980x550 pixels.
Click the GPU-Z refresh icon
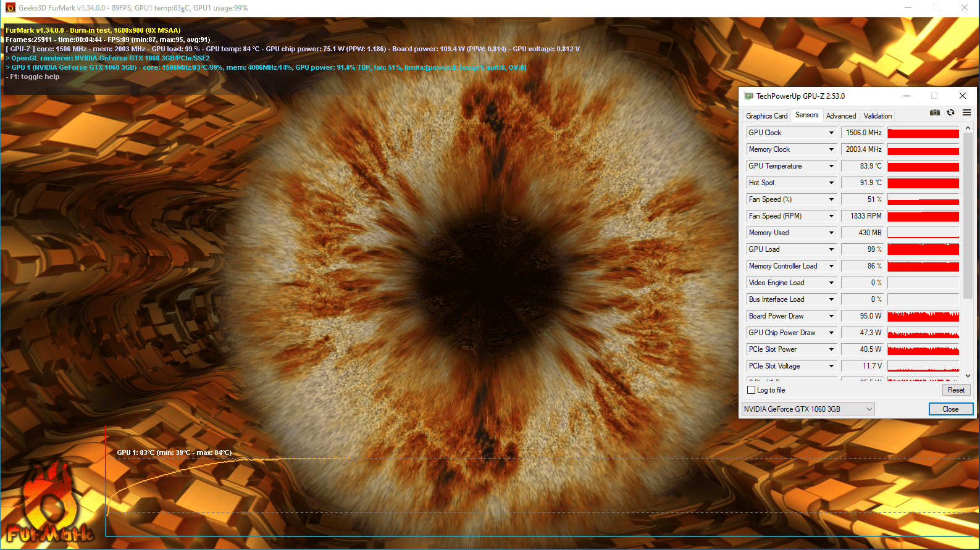click(951, 112)
